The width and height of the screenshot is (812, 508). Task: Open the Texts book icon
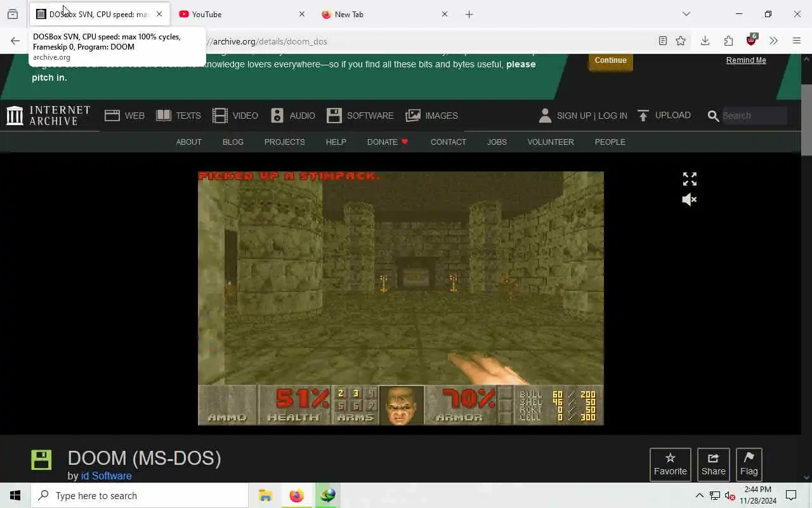(164, 116)
